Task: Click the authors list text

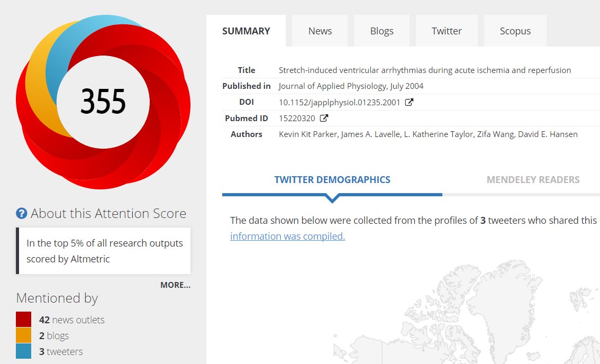Action: coord(428,134)
